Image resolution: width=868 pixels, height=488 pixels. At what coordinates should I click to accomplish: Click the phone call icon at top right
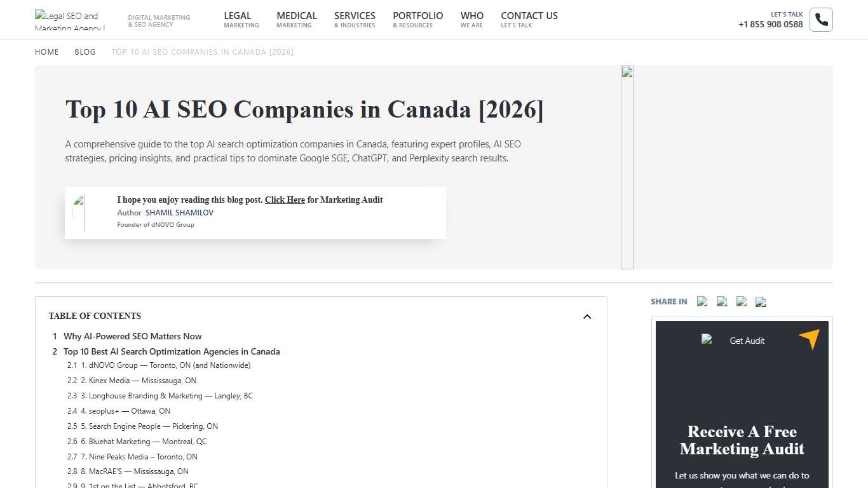(820, 20)
